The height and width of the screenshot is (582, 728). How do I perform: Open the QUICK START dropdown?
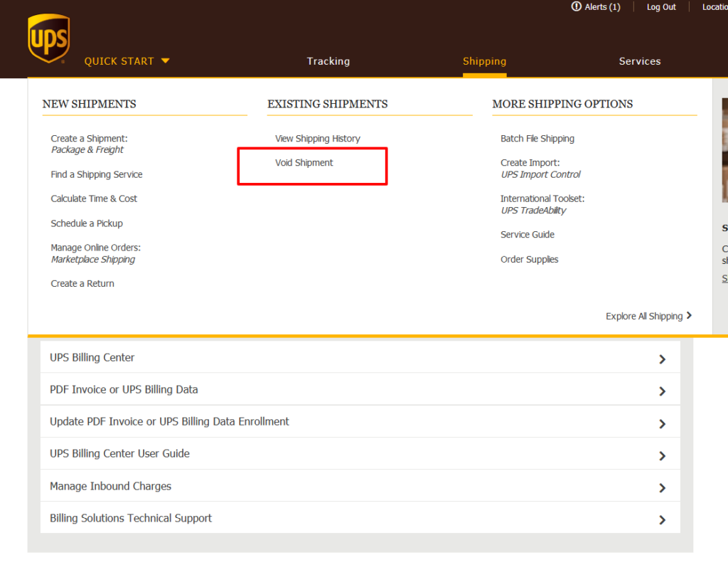[x=127, y=61]
